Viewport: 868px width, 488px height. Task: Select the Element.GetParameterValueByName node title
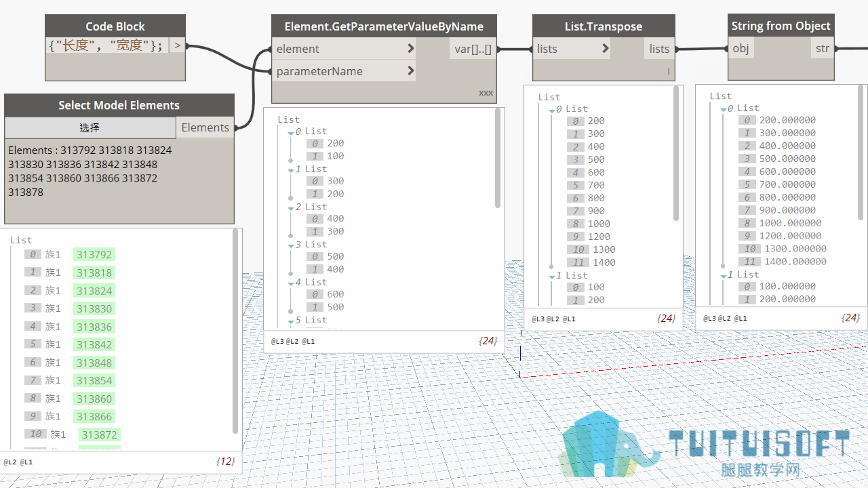[x=384, y=26]
